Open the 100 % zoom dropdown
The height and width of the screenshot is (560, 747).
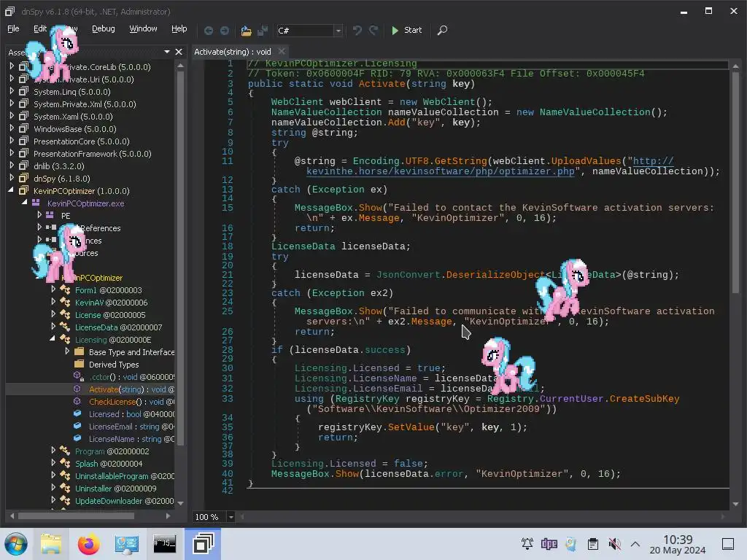click(x=231, y=517)
